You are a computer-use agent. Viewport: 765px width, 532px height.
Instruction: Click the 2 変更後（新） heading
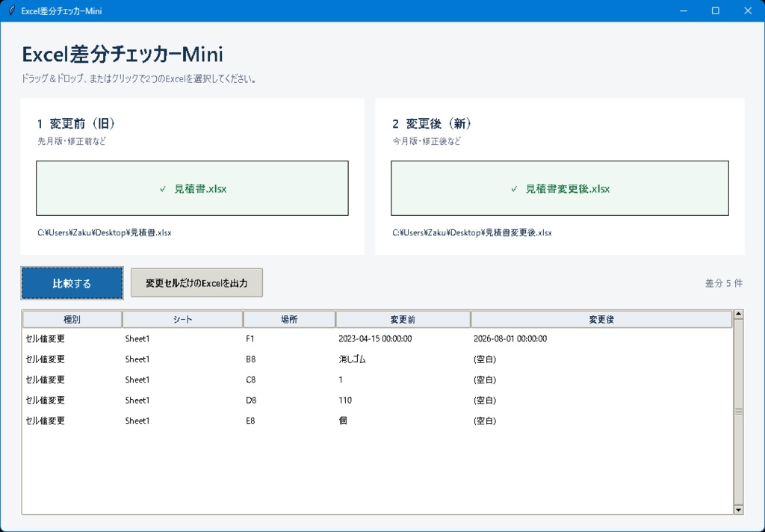[432, 123]
